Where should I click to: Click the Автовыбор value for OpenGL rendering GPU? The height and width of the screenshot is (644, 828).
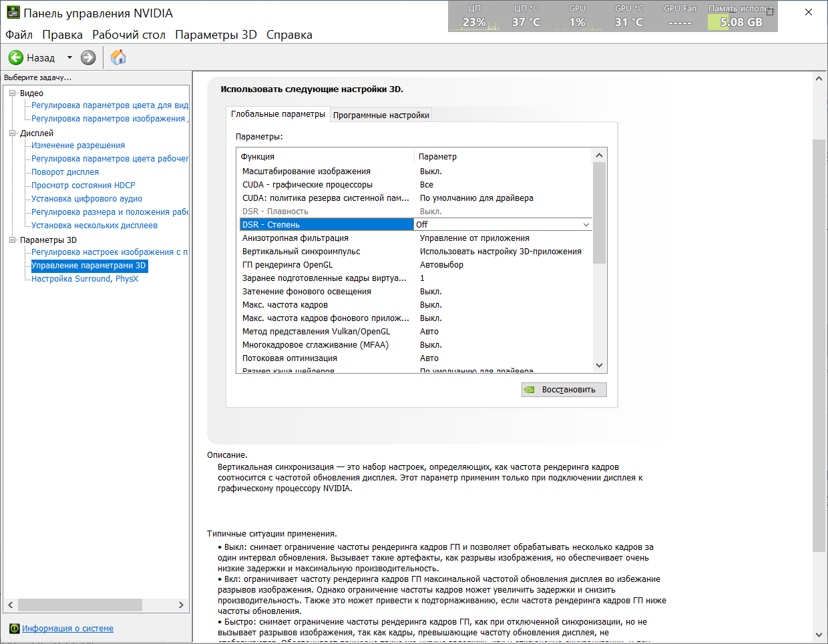point(441,265)
